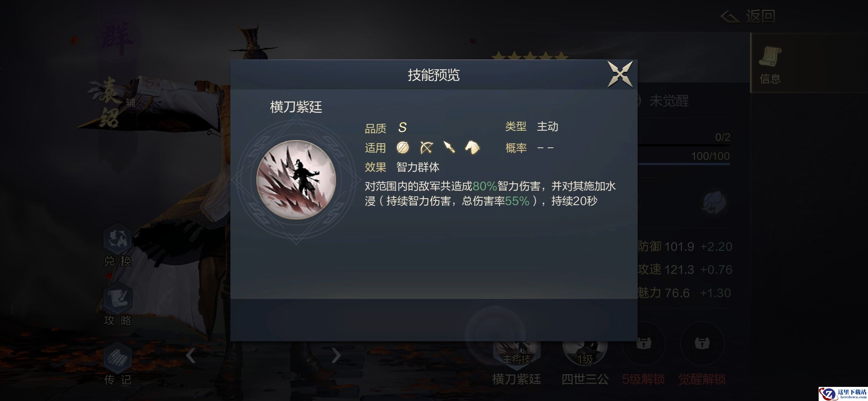
Task: Select the spear troop type icon
Action: [x=449, y=147]
